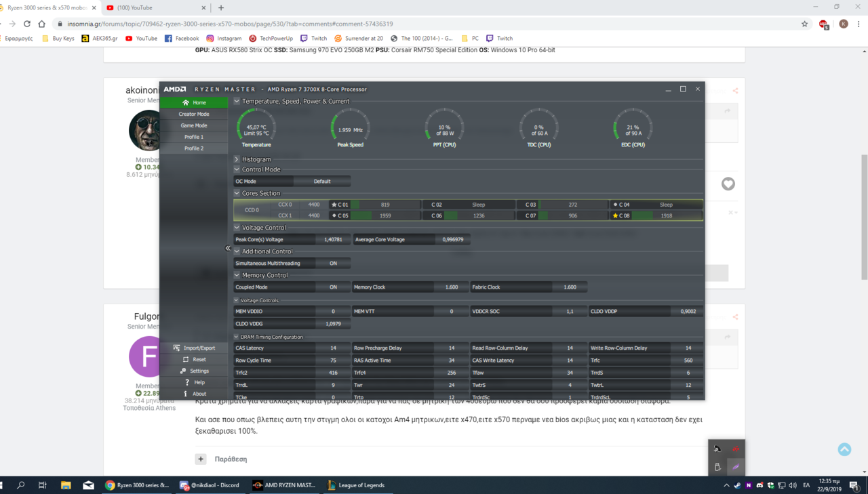The width and height of the screenshot is (868, 494).
Task: Open the Mail app from taskbar
Action: click(x=88, y=485)
